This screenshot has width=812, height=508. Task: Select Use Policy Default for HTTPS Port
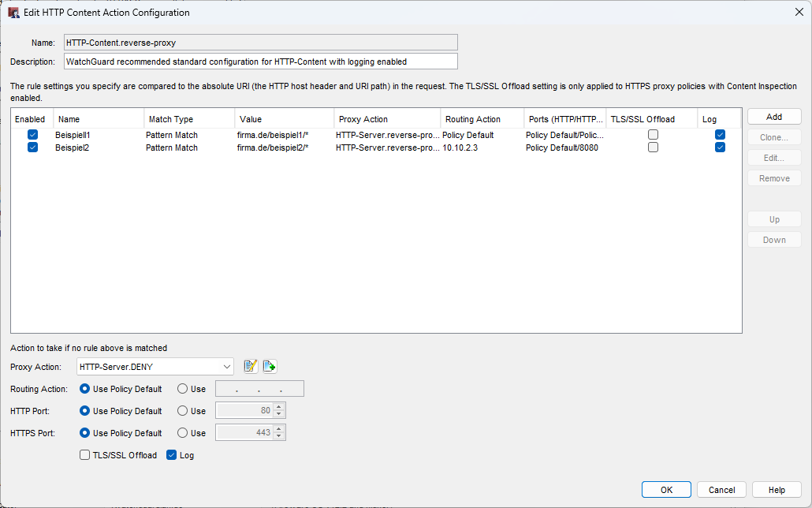[84, 433]
